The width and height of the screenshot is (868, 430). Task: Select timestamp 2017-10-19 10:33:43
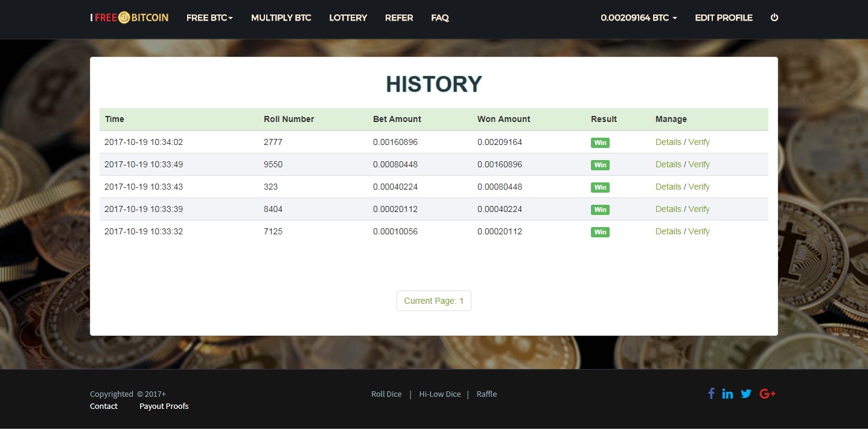(144, 187)
